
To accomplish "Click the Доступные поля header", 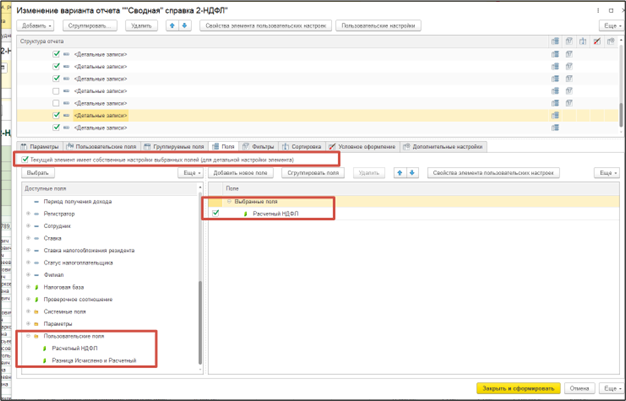I will [110, 189].
